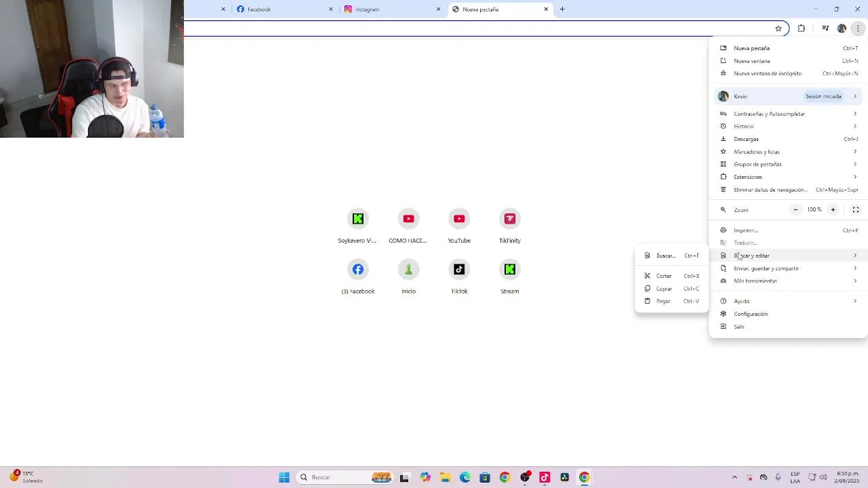Select Nueva pestaña menu item
The width and height of the screenshot is (868, 488).
pyautogui.click(x=789, y=48)
